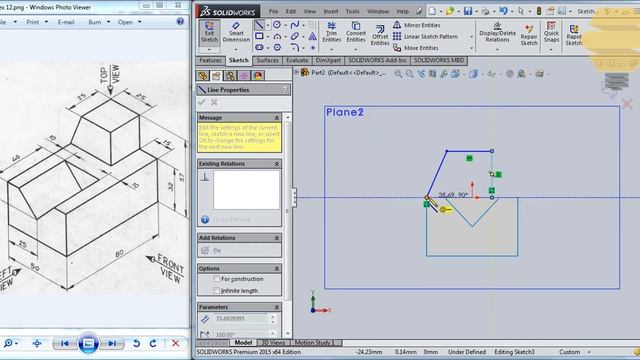This screenshot has width=640, height=360.
Task: Switch to the Features tab
Action: coord(210,60)
